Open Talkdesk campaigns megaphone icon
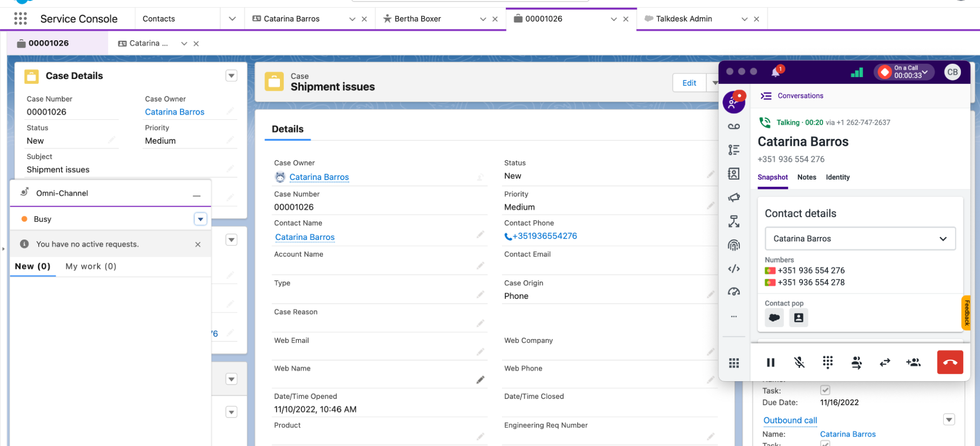980x446 pixels. pyautogui.click(x=733, y=197)
